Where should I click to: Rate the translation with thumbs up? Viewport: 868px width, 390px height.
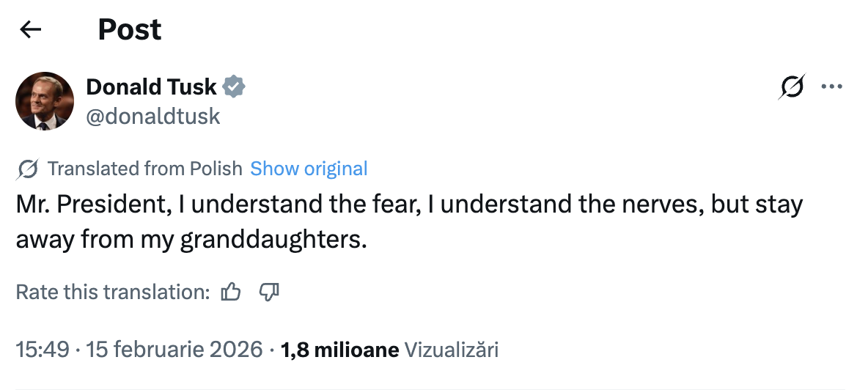[x=231, y=292]
